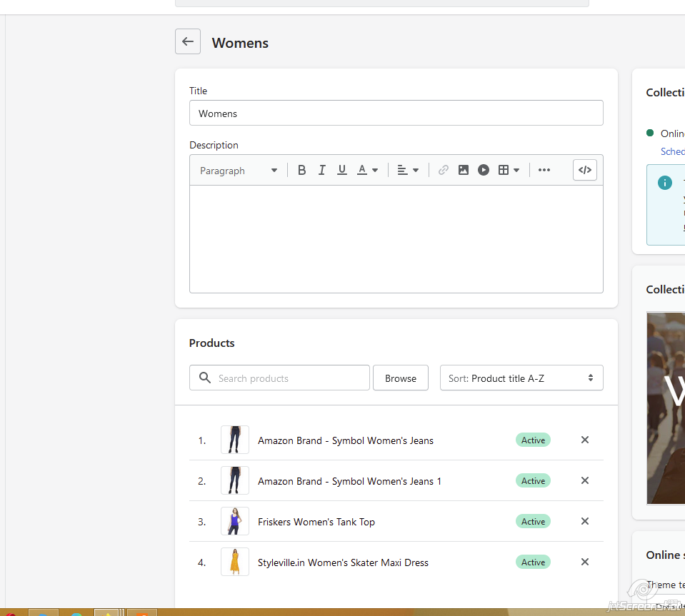
Task: Go back using the arrow button
Action: pyautogui.click(x=188, y=41)
